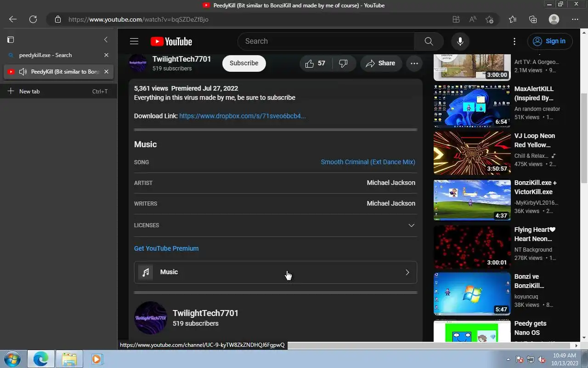Image resolution: width=588 pixels, height=368 pixels.
Task: Open Windows Media Player taskbar icon
Action: (96, 359)
